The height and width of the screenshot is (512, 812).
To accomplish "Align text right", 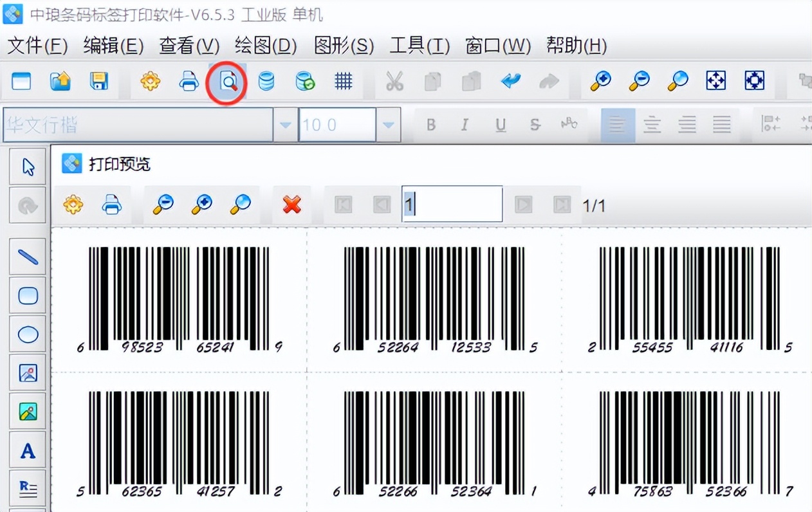I will (x=687, y=125).
